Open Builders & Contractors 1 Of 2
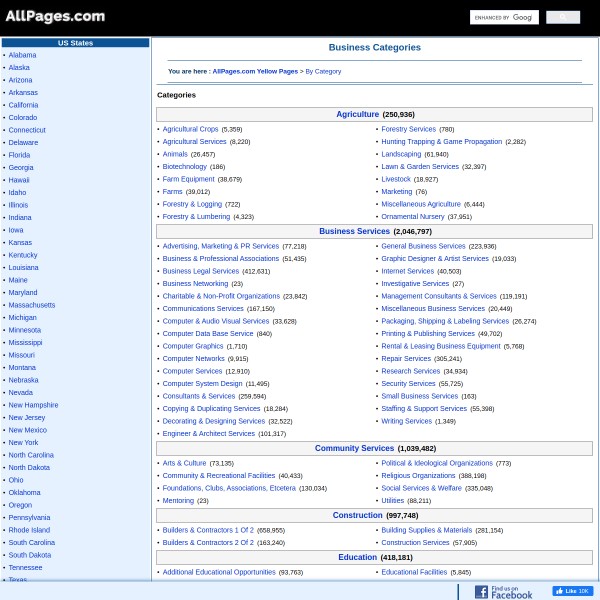Image resolution: width=600 pixels, height=600 pixels. pyautogui.click(x=208, y=530)
